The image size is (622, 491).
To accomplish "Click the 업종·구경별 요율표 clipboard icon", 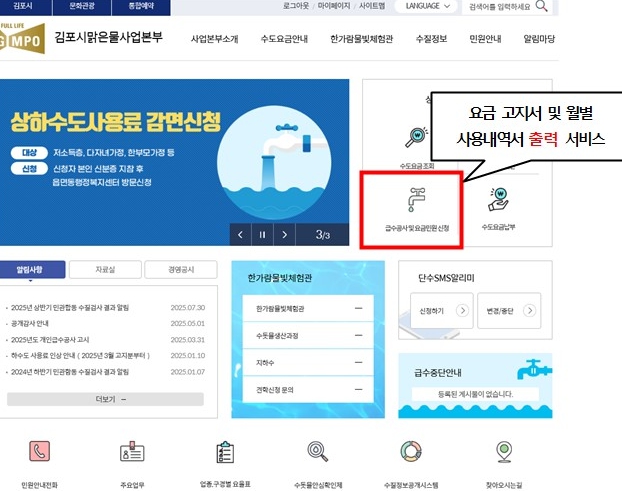I will tap(225, 452).
